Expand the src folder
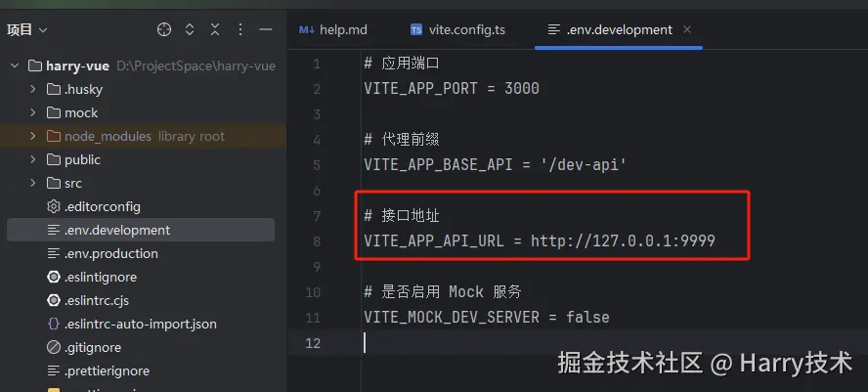This screenshot has width=868, height=392. coord(32,183)
